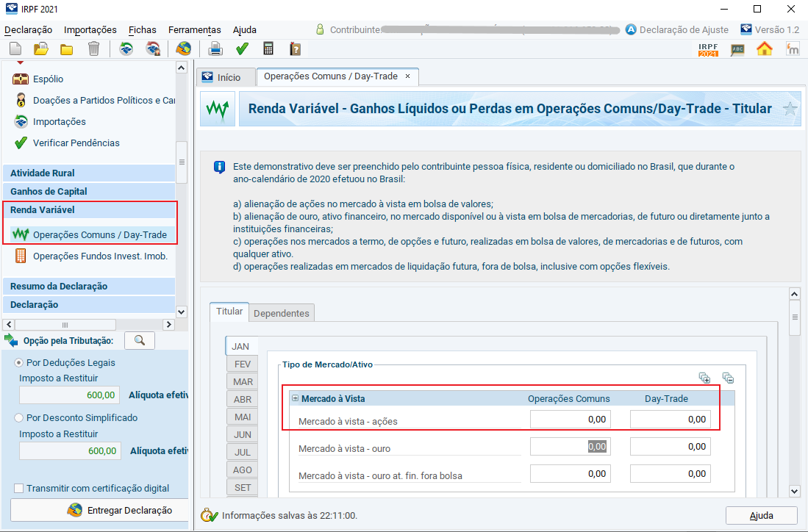Switch to the Dependentes tab

point(283,313)
